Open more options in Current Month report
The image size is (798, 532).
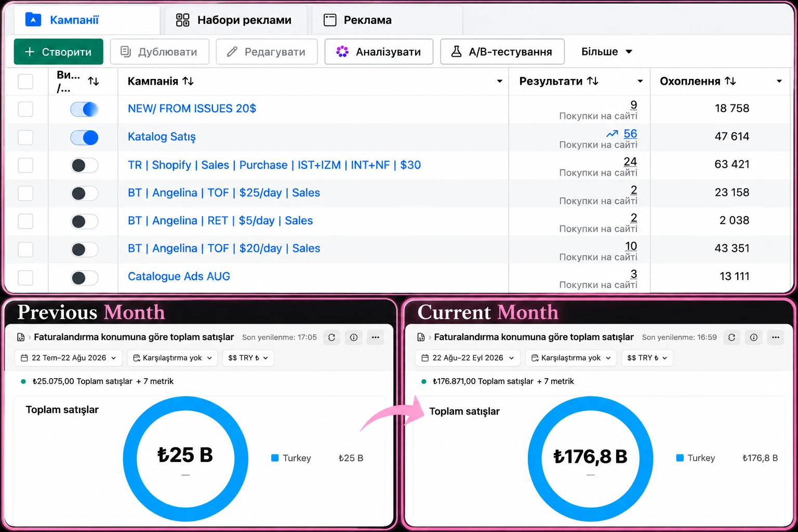click(x=776, y=337)
